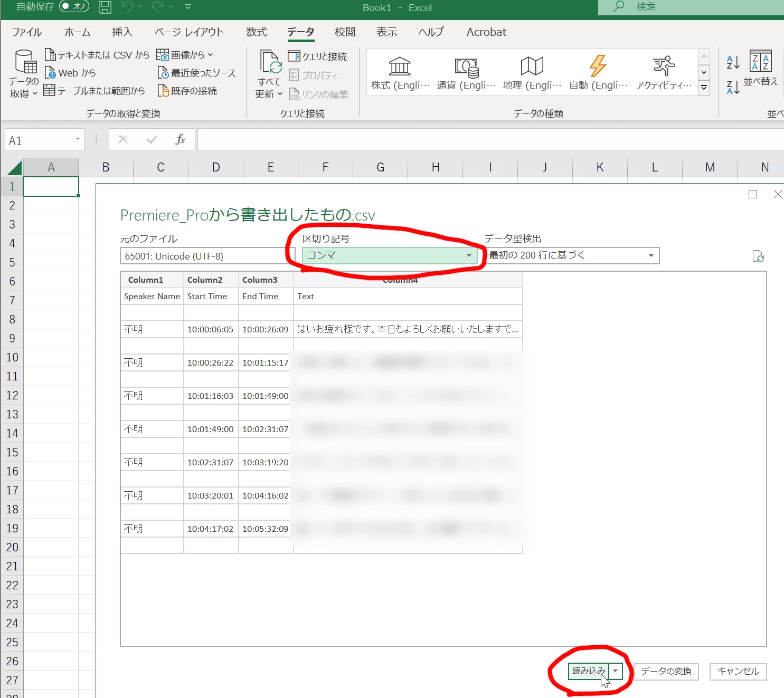
Task: Click the データの変換 button
Action: click(x=666, y=671)
